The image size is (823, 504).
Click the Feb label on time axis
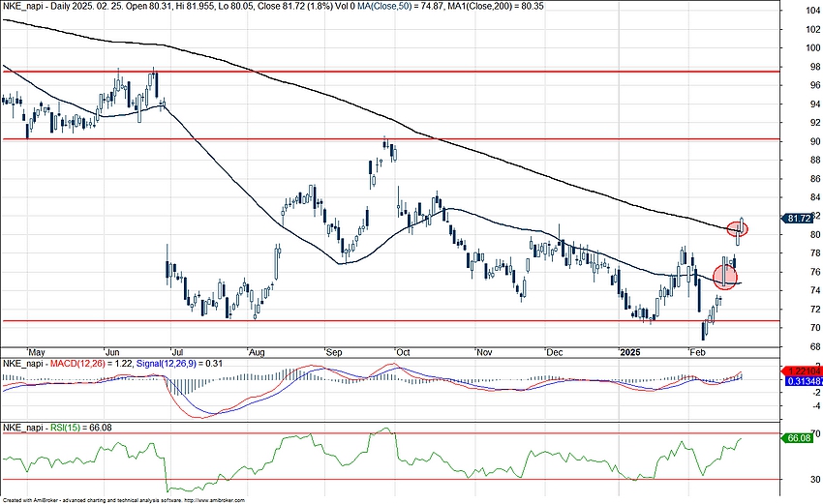(697, 352)
